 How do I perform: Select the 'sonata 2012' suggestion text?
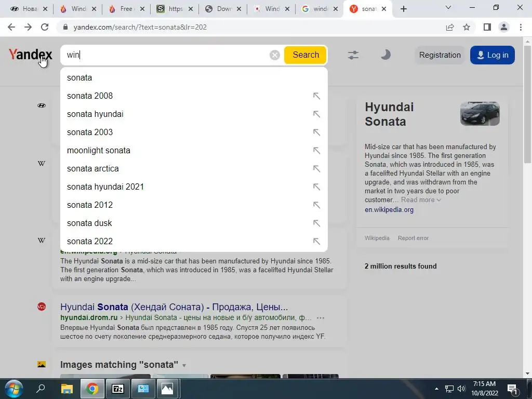click(x=89, y=205)
